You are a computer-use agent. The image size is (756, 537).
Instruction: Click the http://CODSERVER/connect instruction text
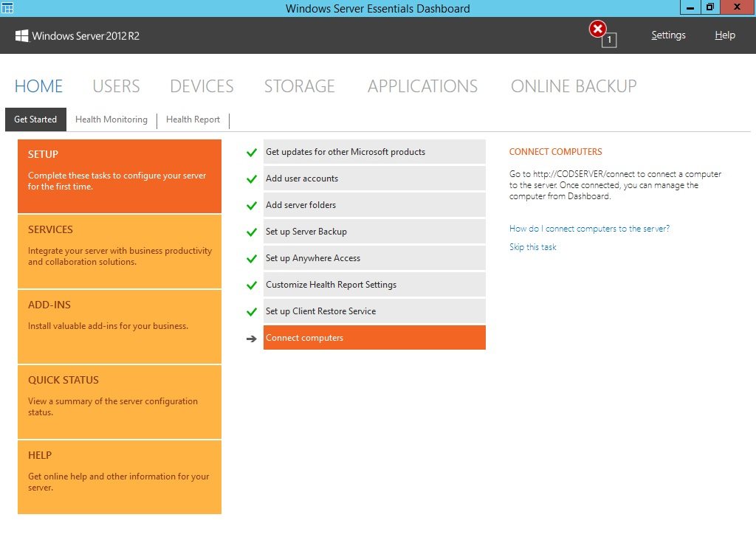pos(615,185)
